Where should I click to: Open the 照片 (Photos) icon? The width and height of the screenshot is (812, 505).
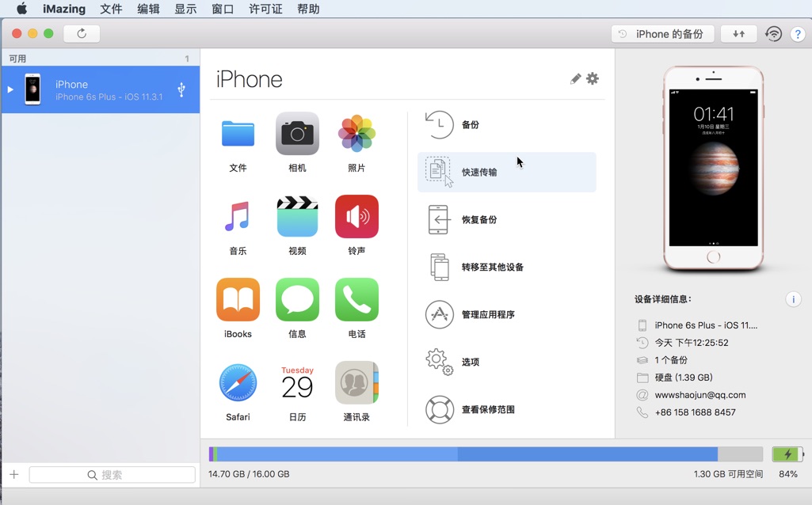pos(356,134)
